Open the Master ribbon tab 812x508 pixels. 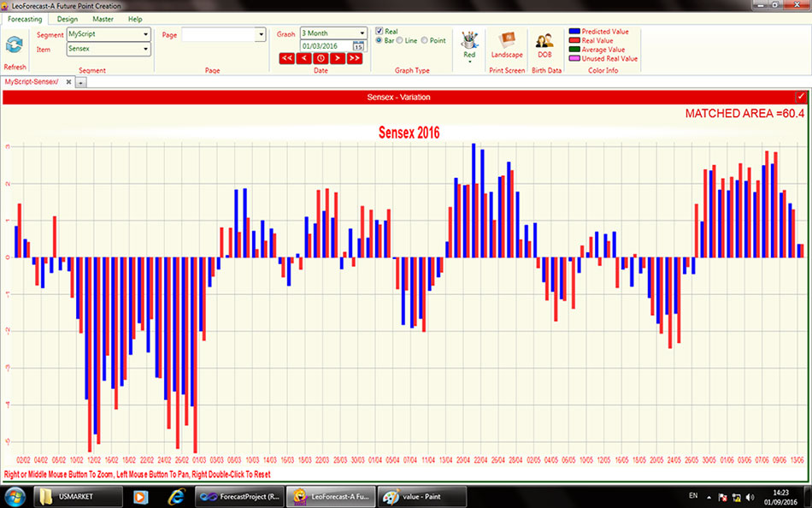(103, 19)
